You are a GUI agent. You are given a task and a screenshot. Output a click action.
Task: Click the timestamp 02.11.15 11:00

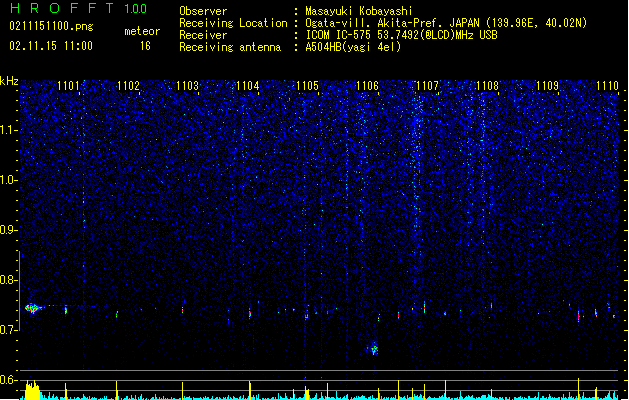[51, 46]
